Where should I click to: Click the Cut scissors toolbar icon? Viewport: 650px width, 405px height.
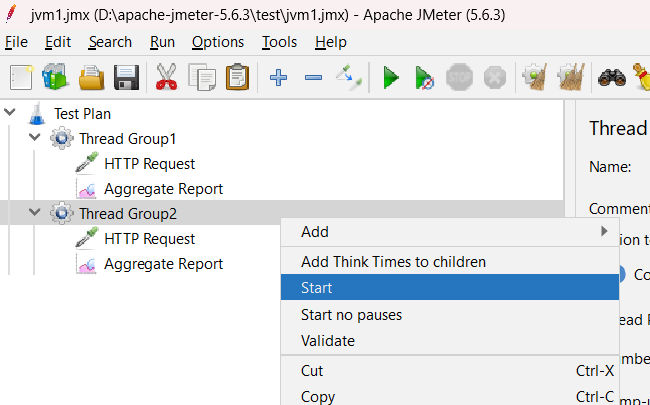click(167, 77)
